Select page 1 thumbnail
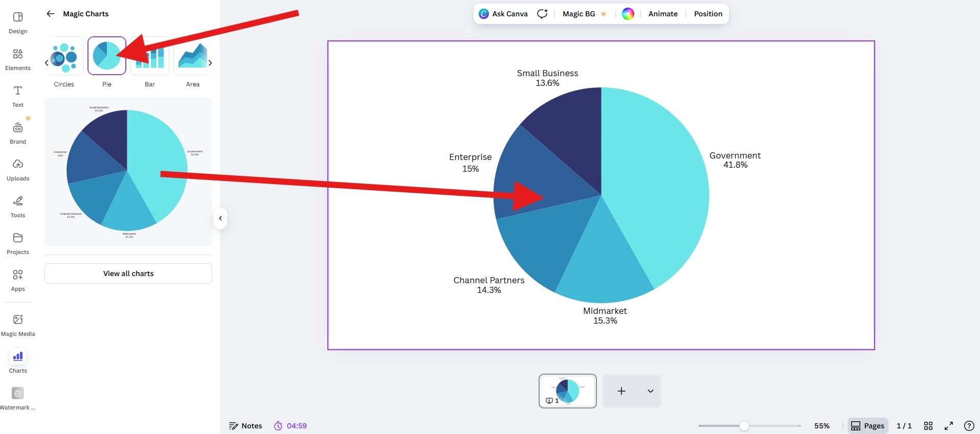The height and width of the screenshot is (434, 980). [x=568, y=391]
